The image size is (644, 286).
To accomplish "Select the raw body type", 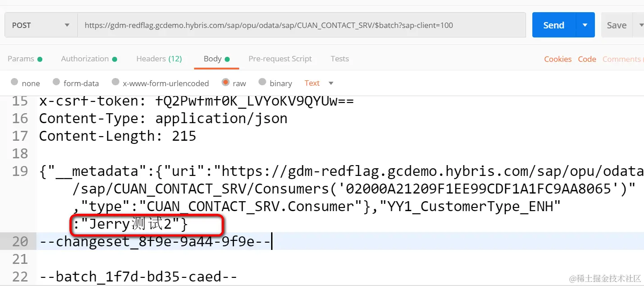I will (x=234, y=83).
